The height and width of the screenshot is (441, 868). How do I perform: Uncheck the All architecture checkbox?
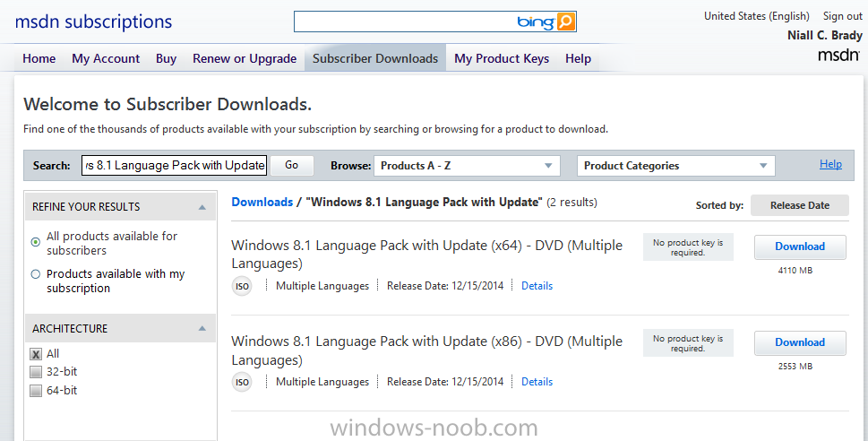pyautogui.click(x=36, y=354)
